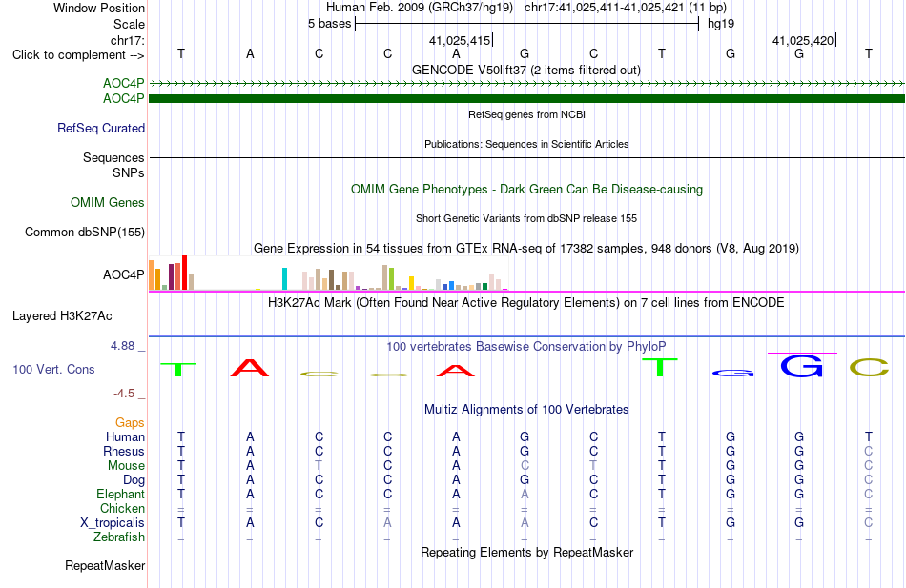Image resolution: width=906 pixels, height=588 pixels.
Task: Click the olive C PhyloP logo letter at far right
Action: [x=869, y=367]
